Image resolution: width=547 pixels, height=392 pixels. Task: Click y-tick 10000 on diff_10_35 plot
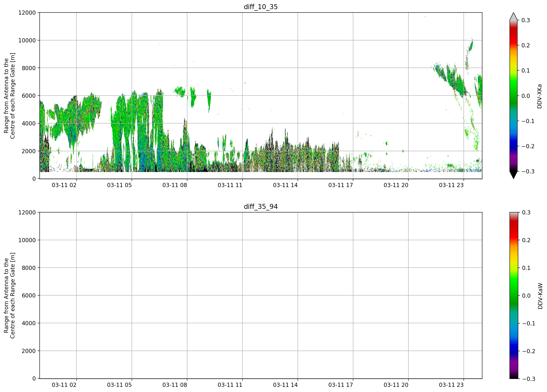(x=27, y=40)
